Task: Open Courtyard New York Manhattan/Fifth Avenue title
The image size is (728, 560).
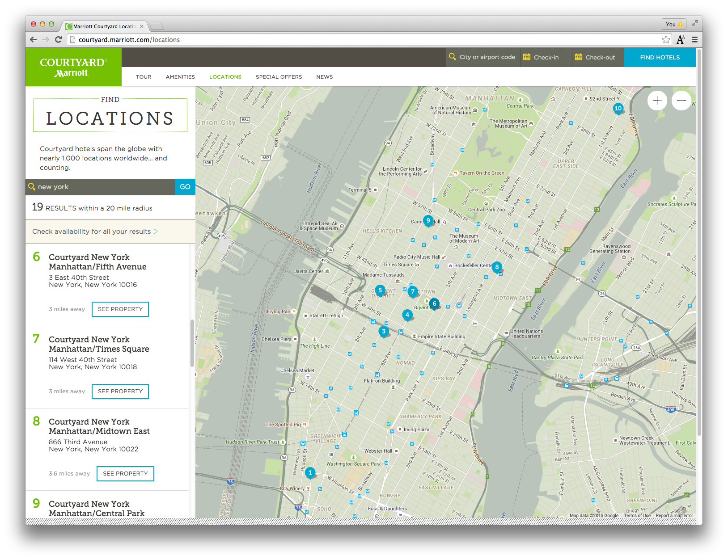Action: tap(97, 262)
